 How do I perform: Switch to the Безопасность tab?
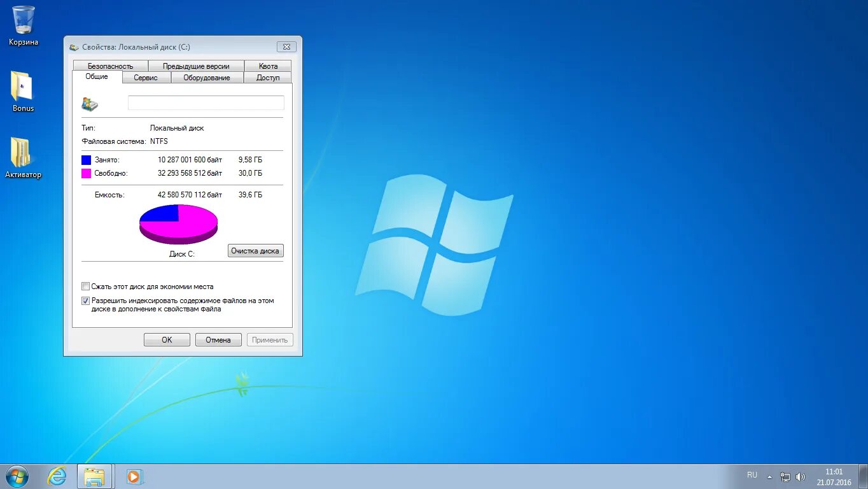tap(110, 66)
